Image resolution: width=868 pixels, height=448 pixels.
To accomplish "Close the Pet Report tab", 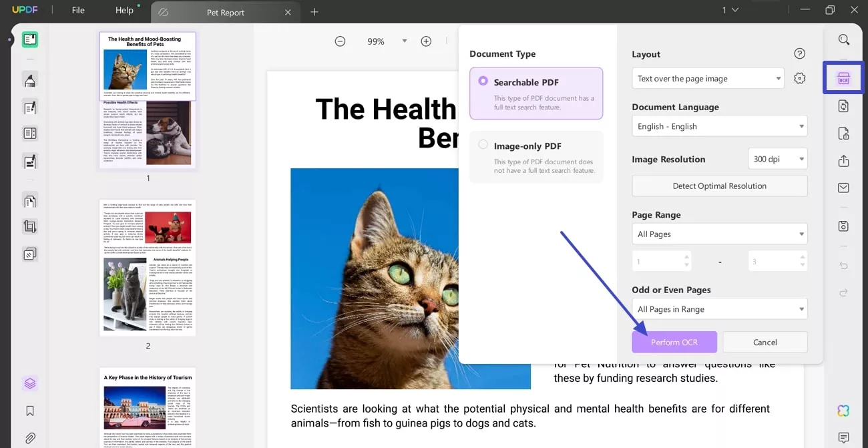I will tap(288, 12).
